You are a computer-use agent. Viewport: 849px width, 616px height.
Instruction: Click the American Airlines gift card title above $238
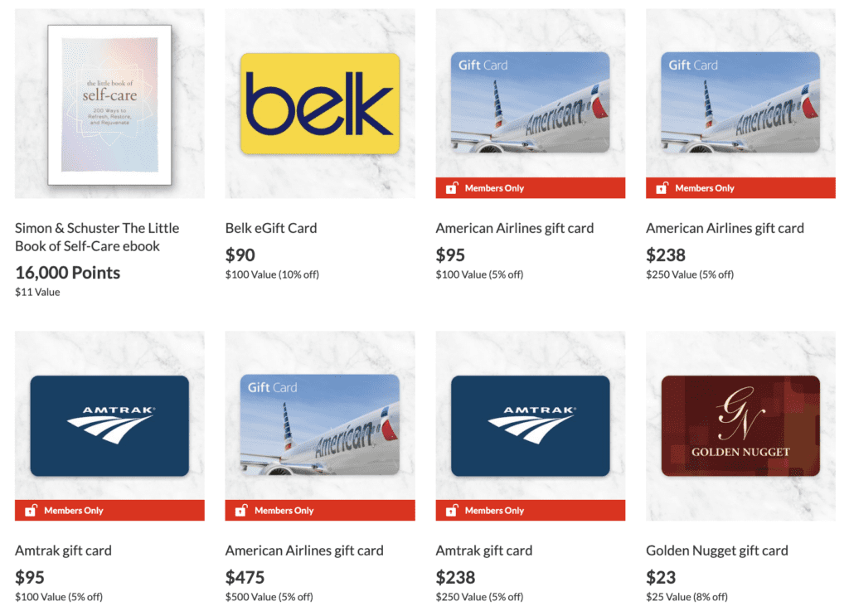725,228
